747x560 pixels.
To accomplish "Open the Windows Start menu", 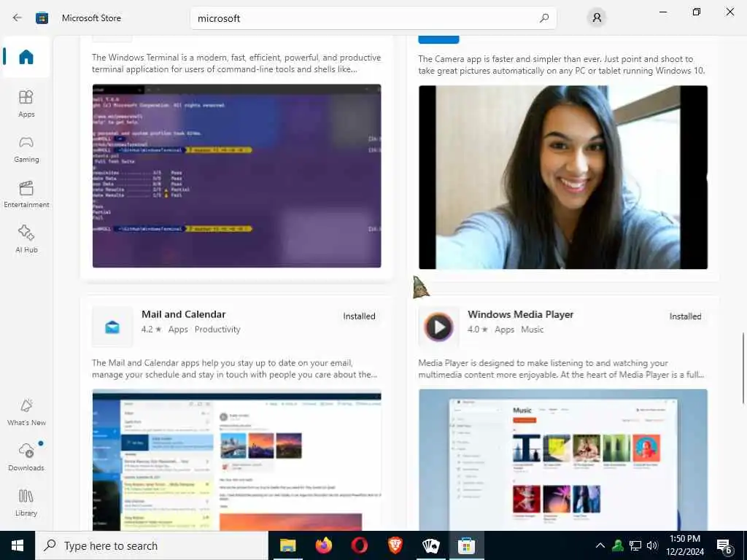I will [x=18, y=545].
